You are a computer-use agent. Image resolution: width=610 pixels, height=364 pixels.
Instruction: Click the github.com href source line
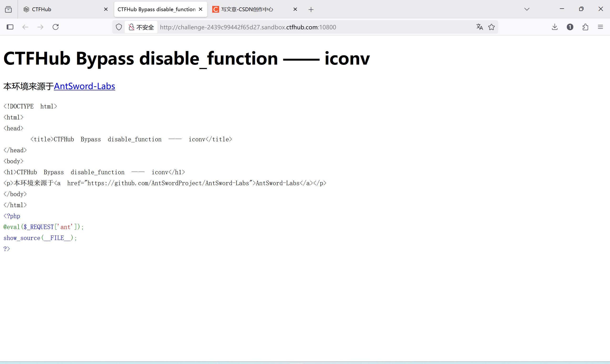[x=165, y=183]
